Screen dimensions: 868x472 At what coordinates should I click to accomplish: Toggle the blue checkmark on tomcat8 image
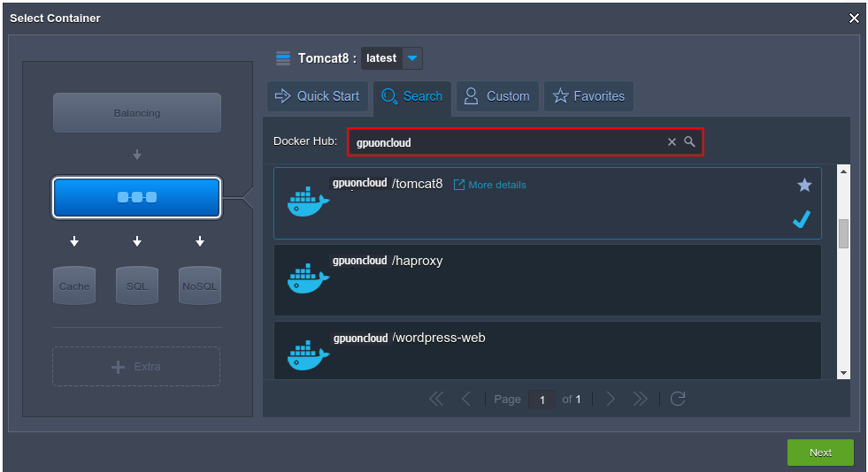[802, 220]
